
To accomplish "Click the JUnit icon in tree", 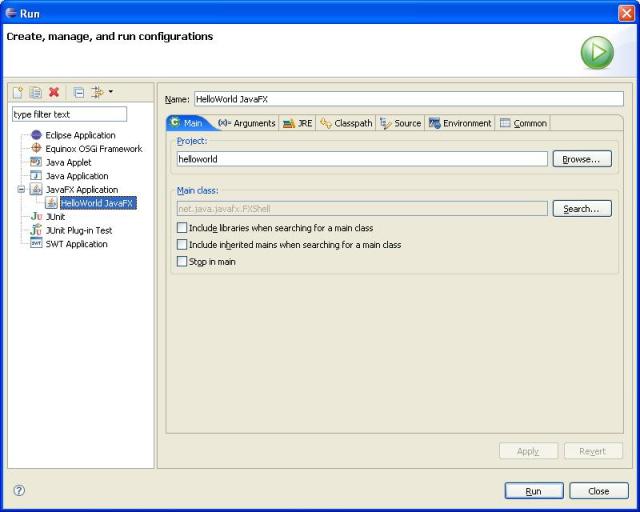I will pyautogui.click(x=36, y=216).
